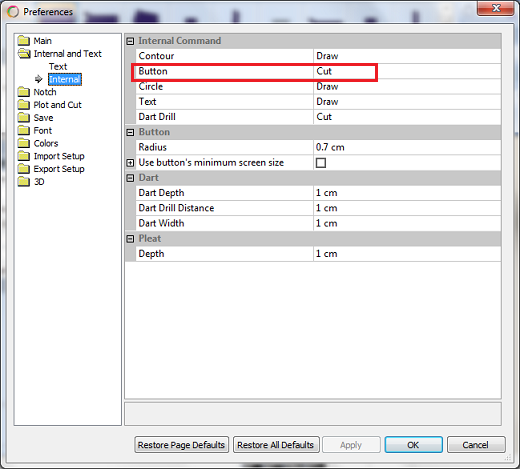Change the Button command Cut value
520x469 pixels.
(x=407, y=71)
